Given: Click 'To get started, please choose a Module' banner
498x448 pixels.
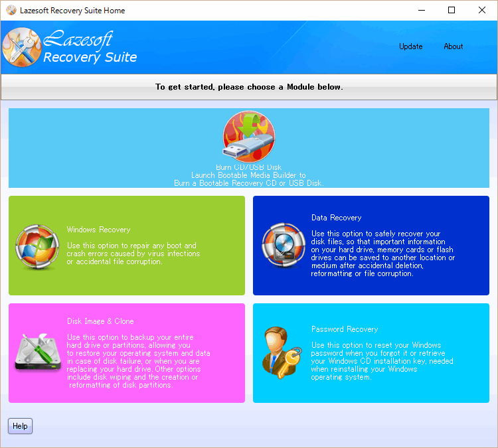Looking at the screenshot, I should [x=249, y=87].
